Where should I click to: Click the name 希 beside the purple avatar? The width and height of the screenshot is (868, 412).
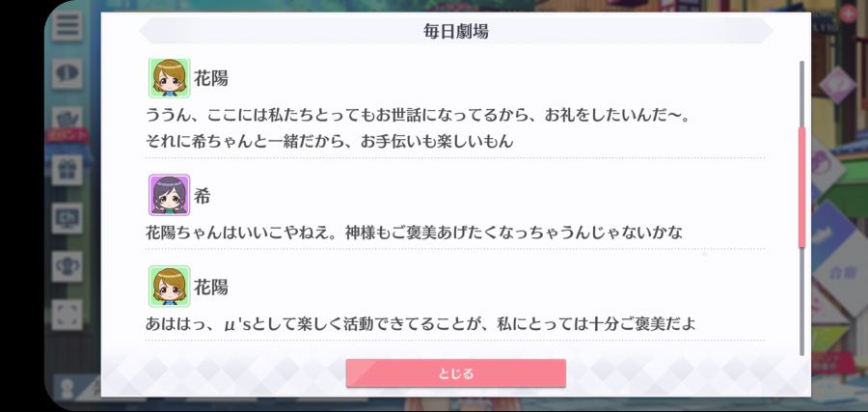pyautogui.click(x=203, y=196)
